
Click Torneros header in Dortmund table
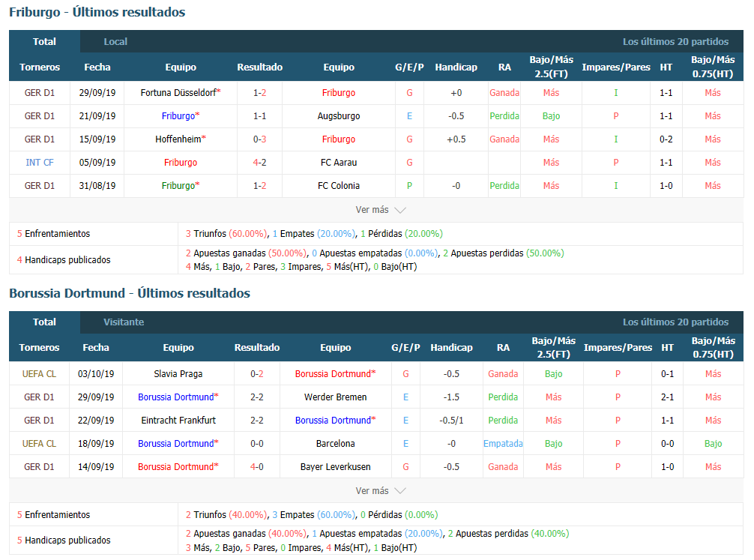click(x=39, y=347)
